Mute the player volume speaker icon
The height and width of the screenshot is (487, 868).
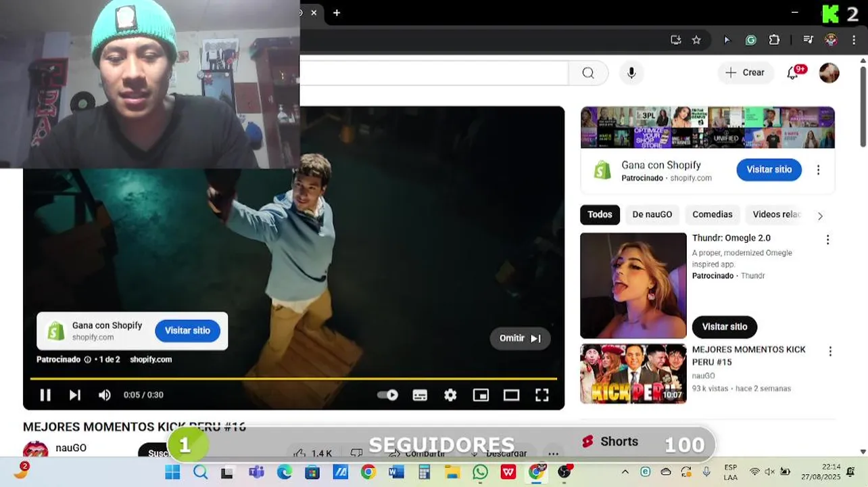pos(105,395)
